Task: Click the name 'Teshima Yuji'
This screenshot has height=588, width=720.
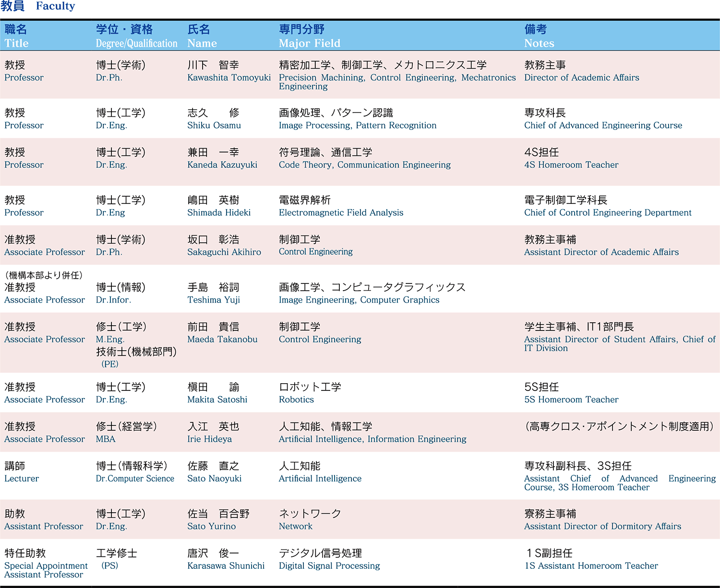Action: (214, 300)
